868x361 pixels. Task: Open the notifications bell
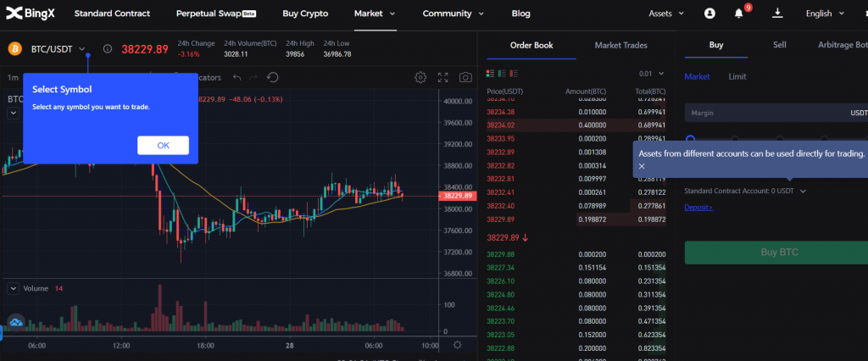click(738, 14)
